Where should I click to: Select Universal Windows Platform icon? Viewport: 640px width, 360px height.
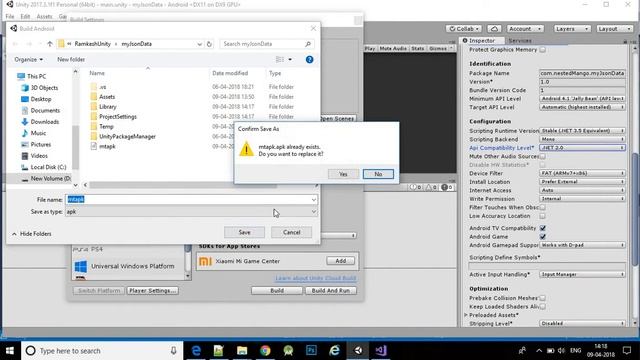tap(81, 267)
